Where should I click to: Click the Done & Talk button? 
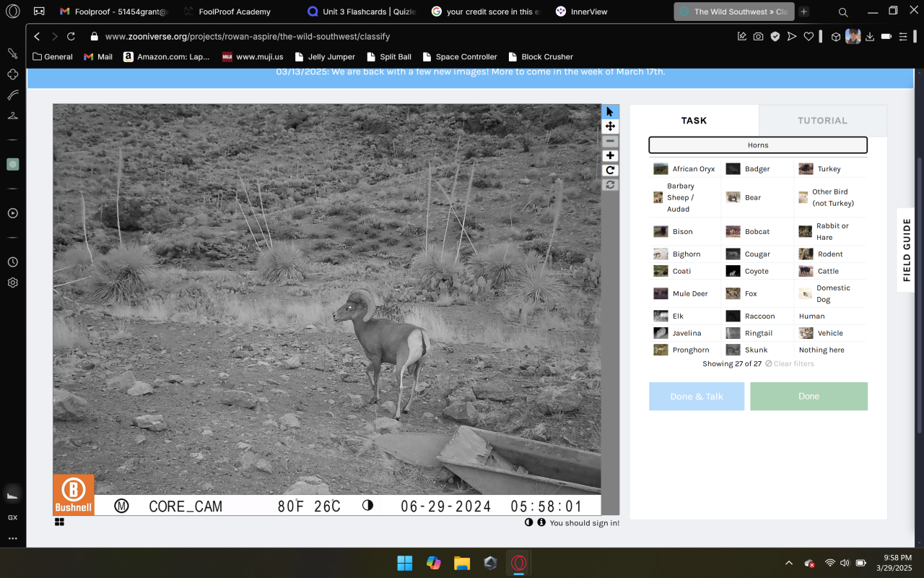pos(696,396)
